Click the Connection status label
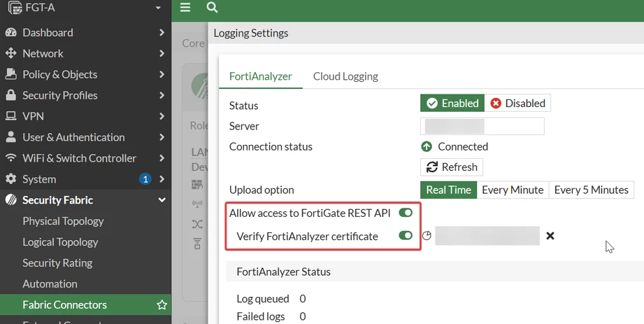This screenshot has height=324, width=644. point(271,147)
